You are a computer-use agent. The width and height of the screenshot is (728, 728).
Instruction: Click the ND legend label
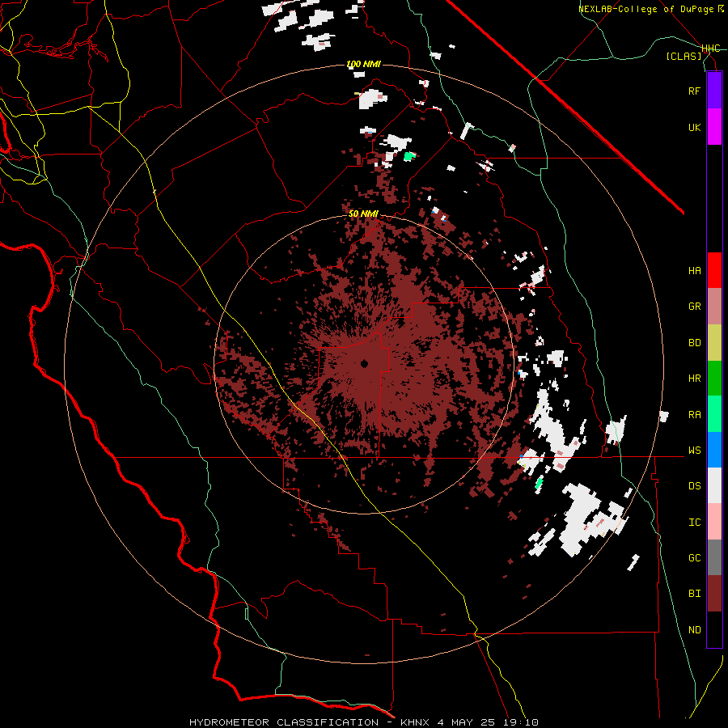[x=694, y=630]
